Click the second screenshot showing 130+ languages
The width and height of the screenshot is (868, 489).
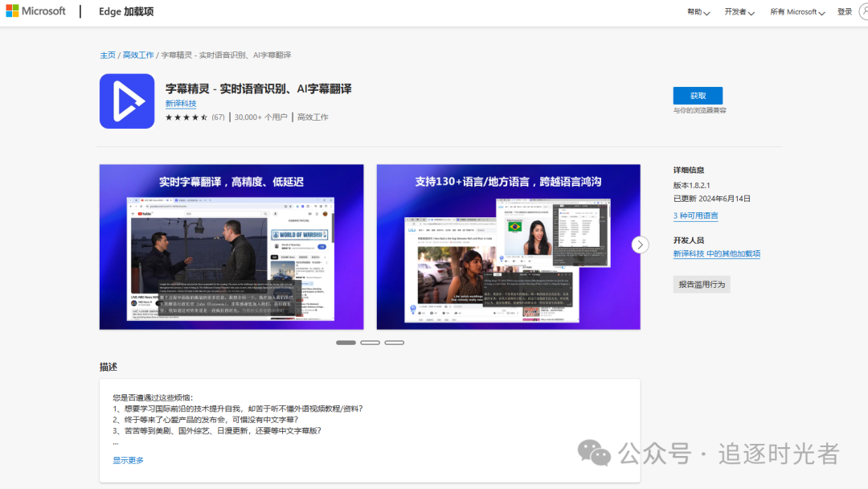(x=508, y=246)
